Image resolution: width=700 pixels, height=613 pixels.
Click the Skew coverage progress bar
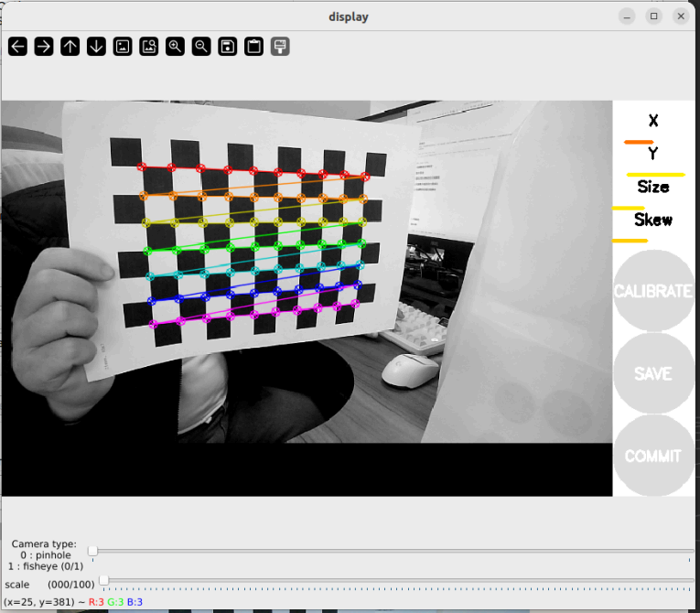tap(630, 242)
